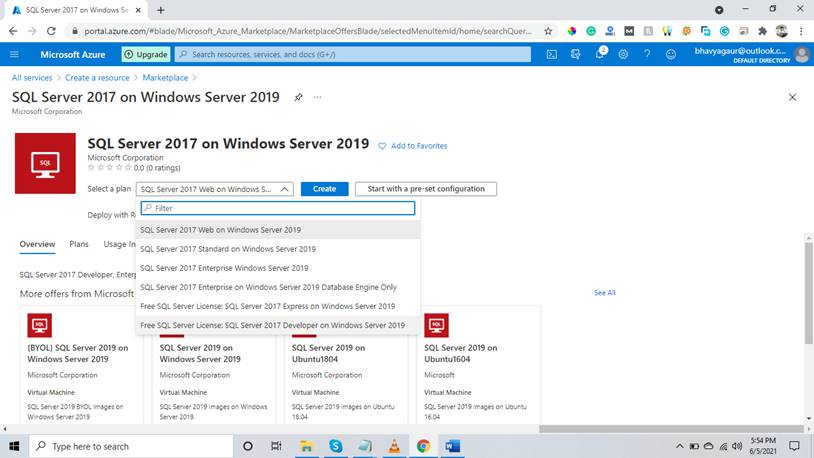Click the Windows Start button
Image resolution: width=814 pixels, height=458 pixels.
coord(14,446)
